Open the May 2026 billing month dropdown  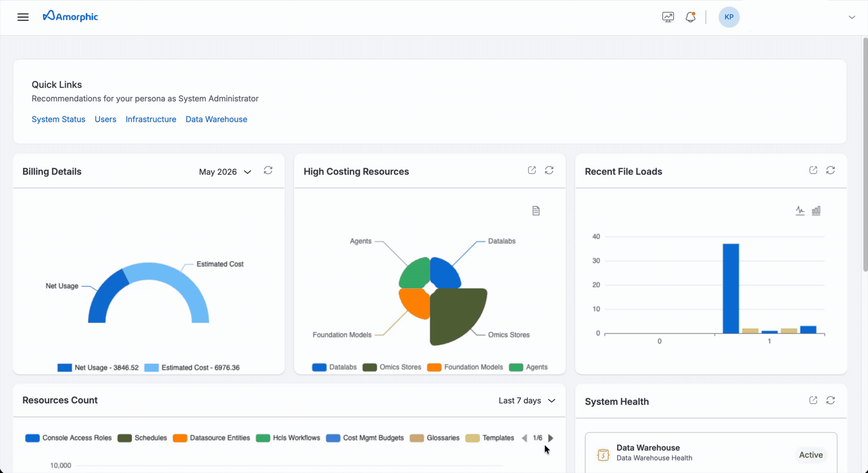tap(225, 172)
